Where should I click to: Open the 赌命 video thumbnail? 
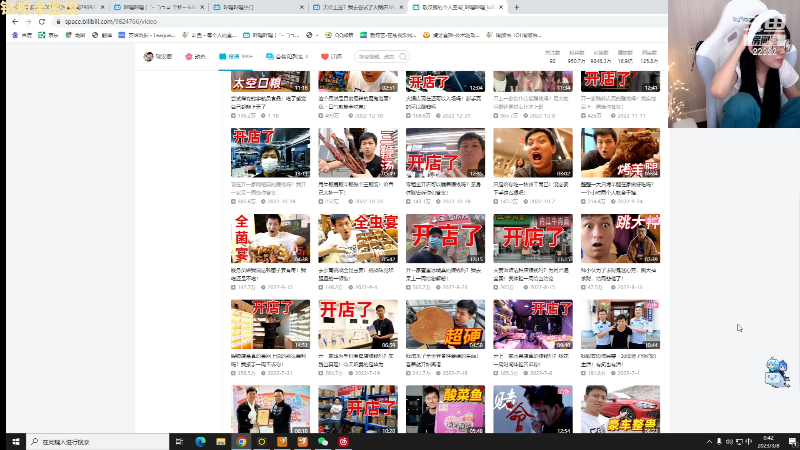[533, 409]
